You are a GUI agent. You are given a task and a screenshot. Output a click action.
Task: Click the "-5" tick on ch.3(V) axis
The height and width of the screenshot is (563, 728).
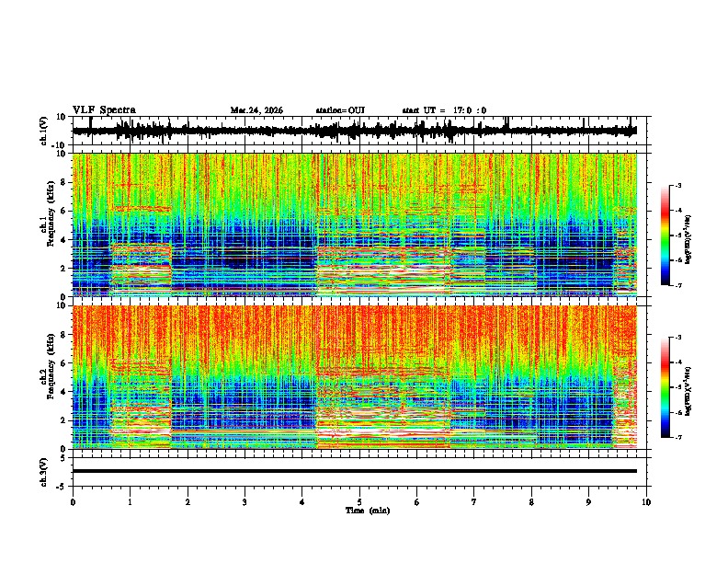point(63,487)
